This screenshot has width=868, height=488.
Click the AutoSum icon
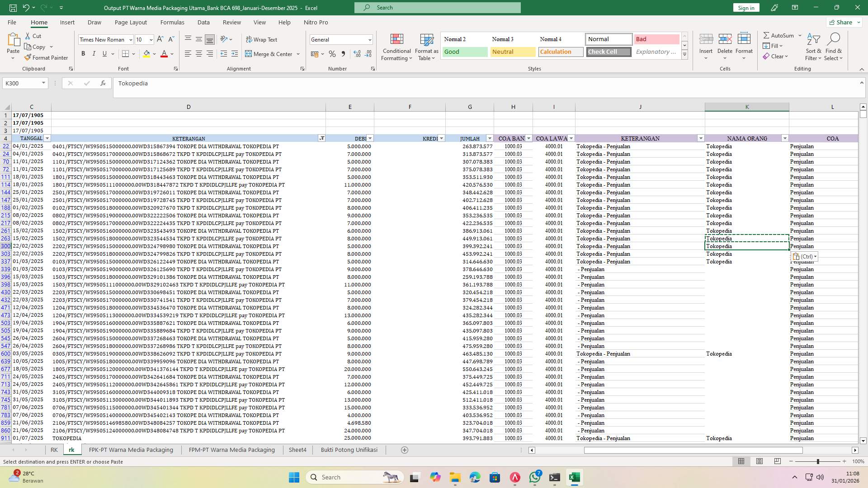tap(767, 35)
